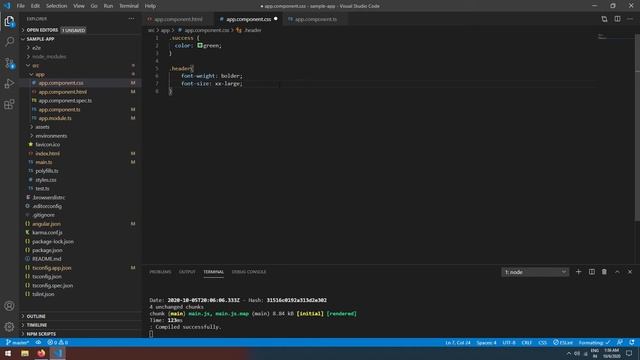The image size is (640, 360).
Task: Click CRLF end-of-line status item
Action: 527,342
